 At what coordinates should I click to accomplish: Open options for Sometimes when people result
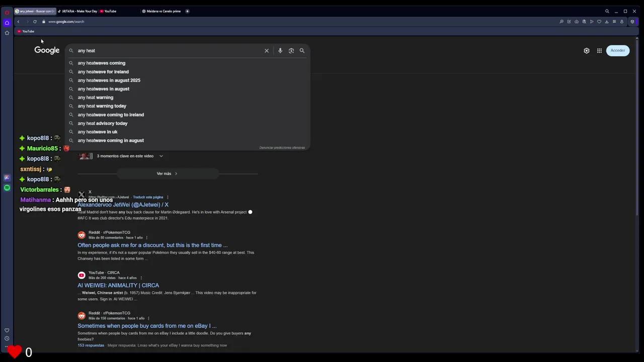[x=148, y=318]
